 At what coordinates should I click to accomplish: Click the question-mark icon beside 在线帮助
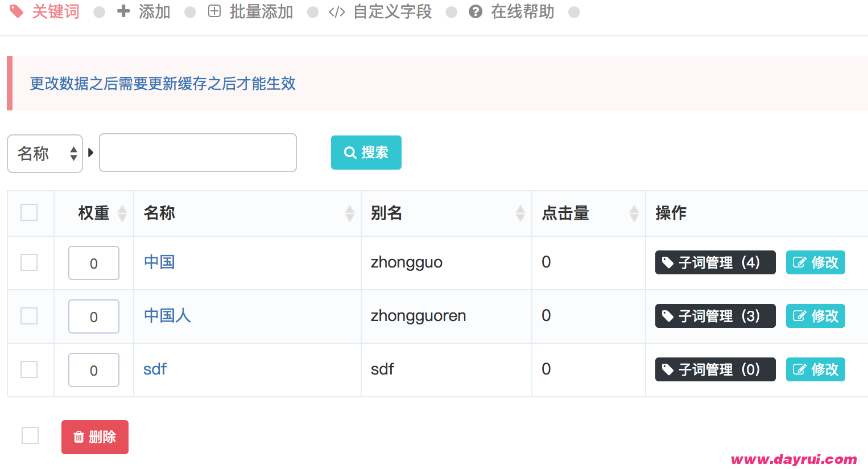pos(476,11)
